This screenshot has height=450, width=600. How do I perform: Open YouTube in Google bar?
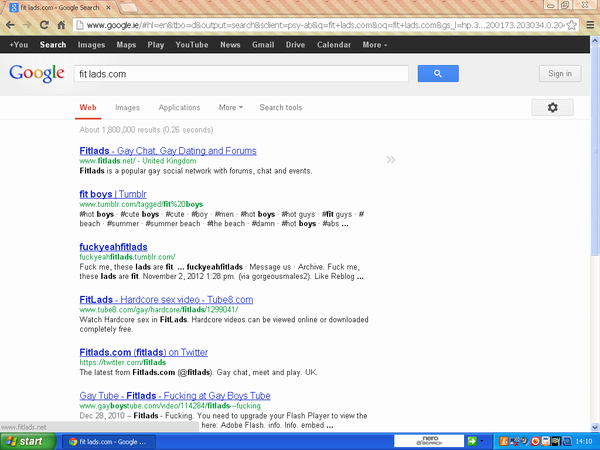[192, 45]
